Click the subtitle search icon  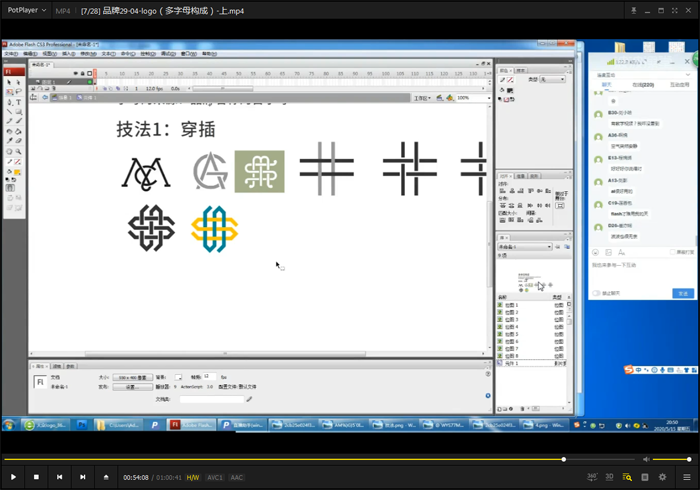627,477
